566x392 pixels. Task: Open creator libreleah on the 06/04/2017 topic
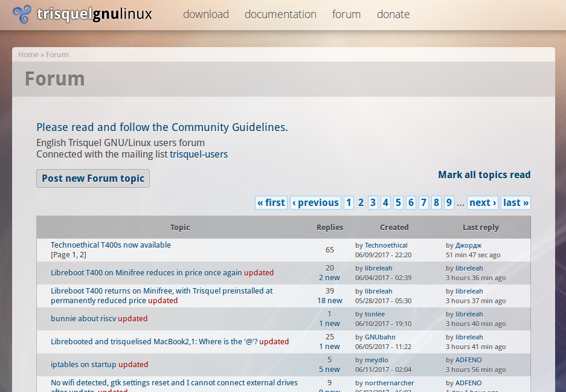[378, 268]
